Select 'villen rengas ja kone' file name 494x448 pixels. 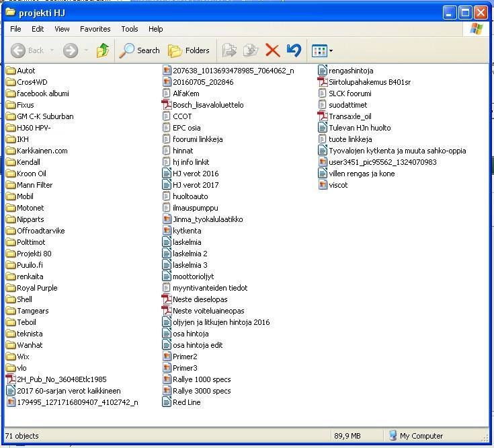[362, 174]
